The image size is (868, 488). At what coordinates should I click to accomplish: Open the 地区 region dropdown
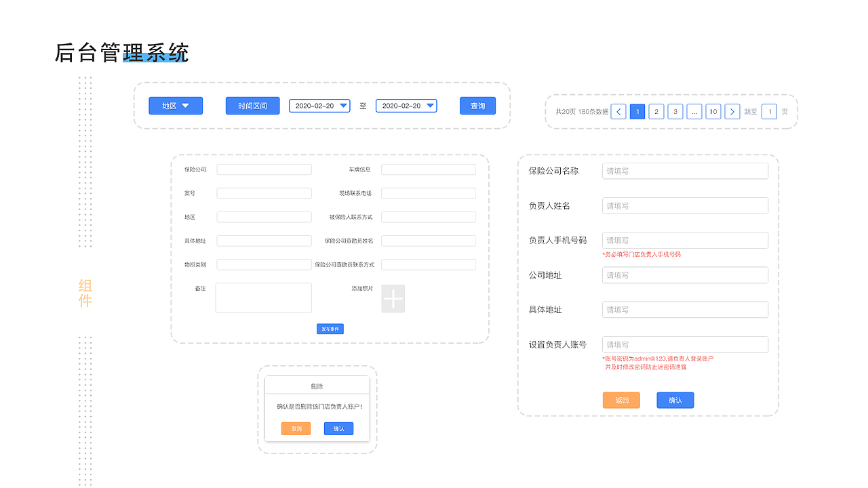point(176,105)
